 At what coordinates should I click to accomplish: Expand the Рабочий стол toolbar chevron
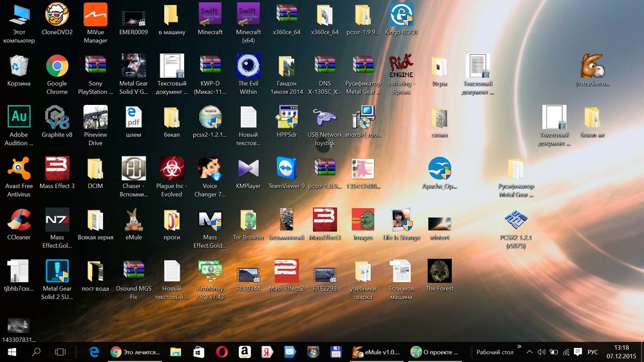[x=519, y=347]
